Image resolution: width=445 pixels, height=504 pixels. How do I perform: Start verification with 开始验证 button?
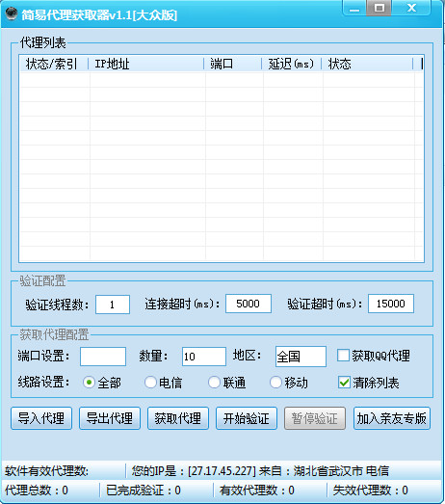pos(247,418)
